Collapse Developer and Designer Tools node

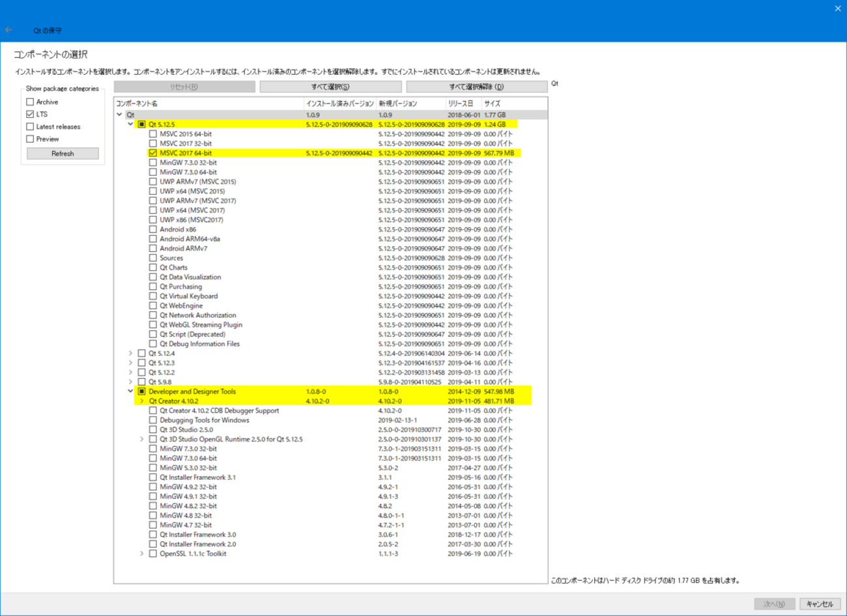click(130, 391)
